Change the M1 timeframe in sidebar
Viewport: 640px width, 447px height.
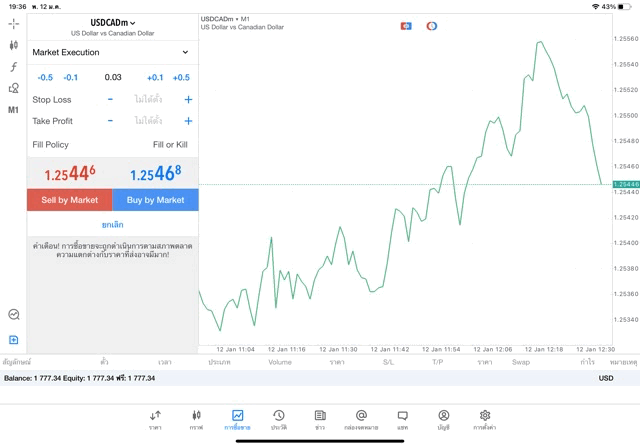pos(14,110)
